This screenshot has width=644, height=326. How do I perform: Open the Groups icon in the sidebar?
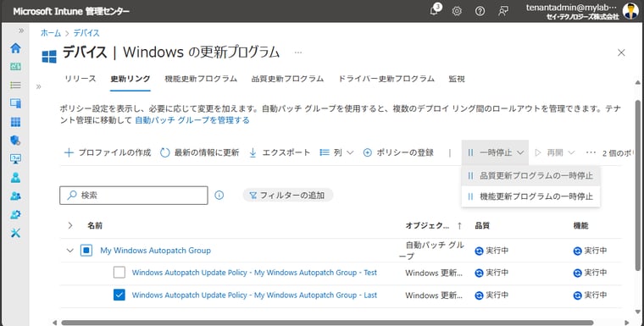pos(15,196)
